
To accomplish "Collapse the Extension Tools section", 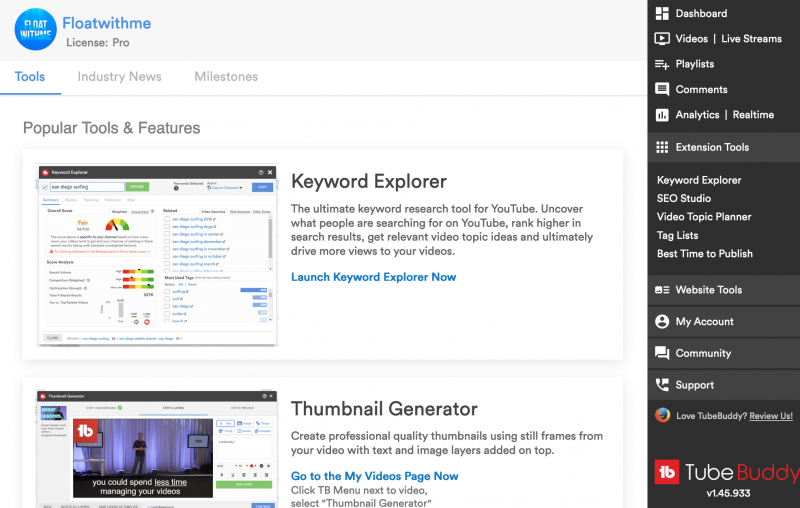I will (712, 147).
